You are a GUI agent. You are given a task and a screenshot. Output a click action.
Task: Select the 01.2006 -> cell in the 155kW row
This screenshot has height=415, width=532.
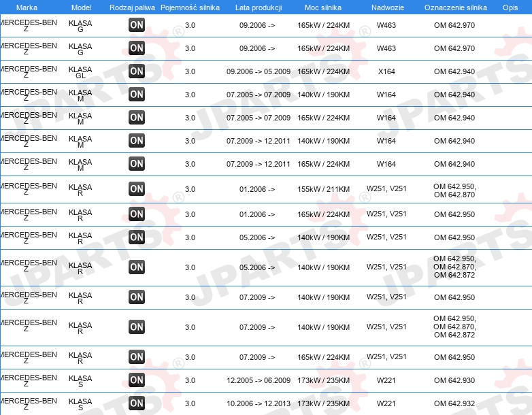click(257, 189)
